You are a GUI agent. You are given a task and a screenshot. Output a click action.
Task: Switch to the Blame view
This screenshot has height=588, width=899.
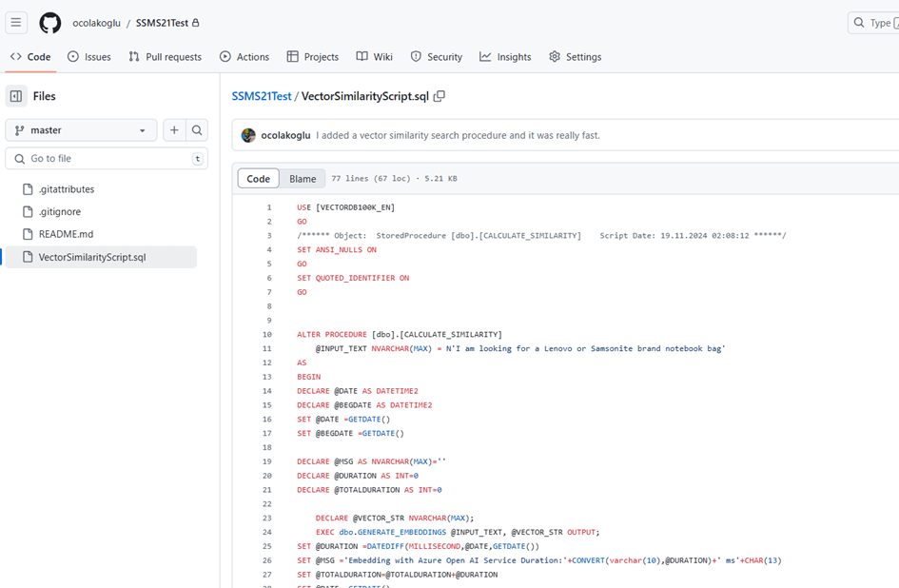click(x=303, y=179)
